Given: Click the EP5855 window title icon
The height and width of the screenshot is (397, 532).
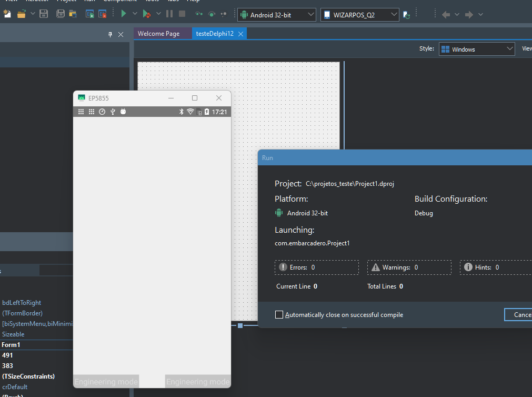Looking at the screenshot, I should tap(82, 98).
